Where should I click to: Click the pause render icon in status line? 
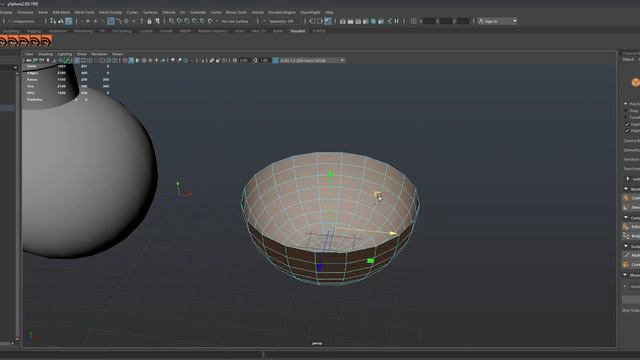coord(396,21)
